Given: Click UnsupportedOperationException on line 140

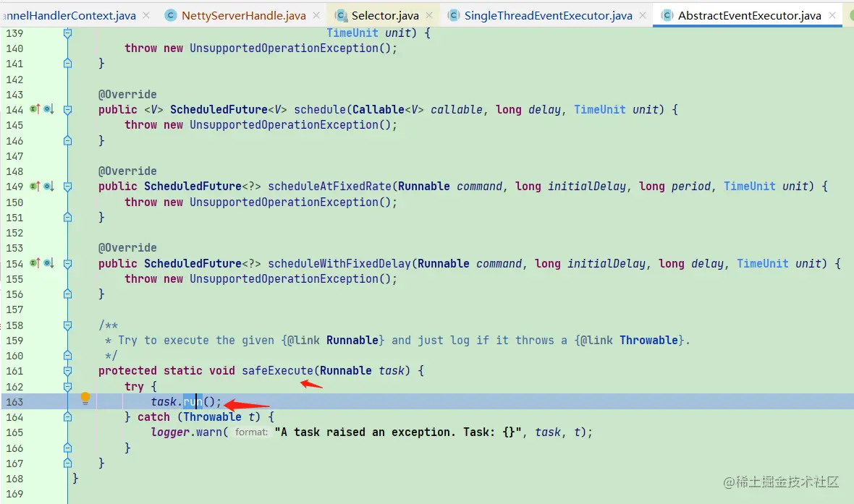Looking at the screenshot, I should (x=284, y=48).
